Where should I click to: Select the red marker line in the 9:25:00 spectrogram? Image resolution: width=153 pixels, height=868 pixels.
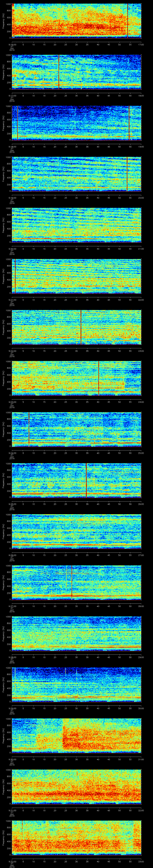[x=86, y=481]
